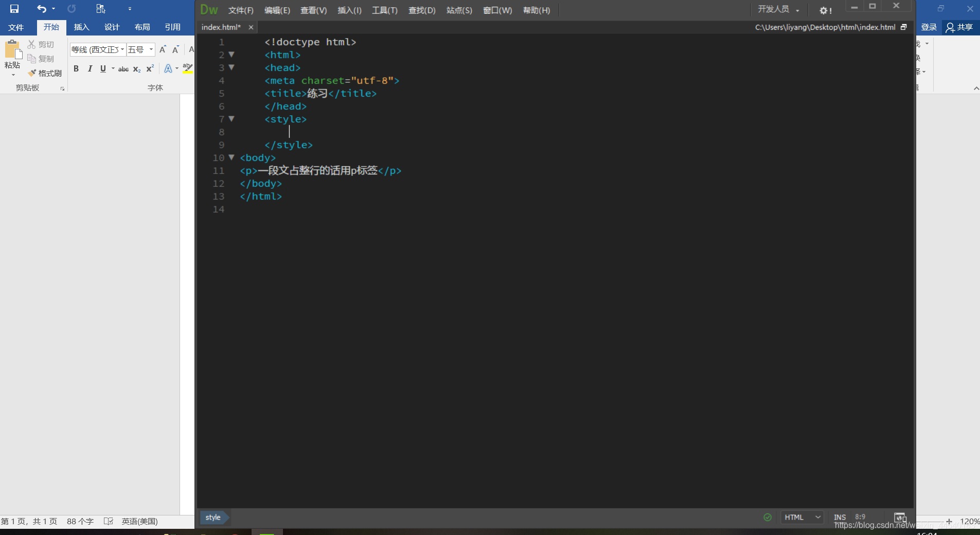The height and width of the screenshot is (535, 980).
Task: Open the 设计 ribbon tab
Action: click(x=112, y=27)
